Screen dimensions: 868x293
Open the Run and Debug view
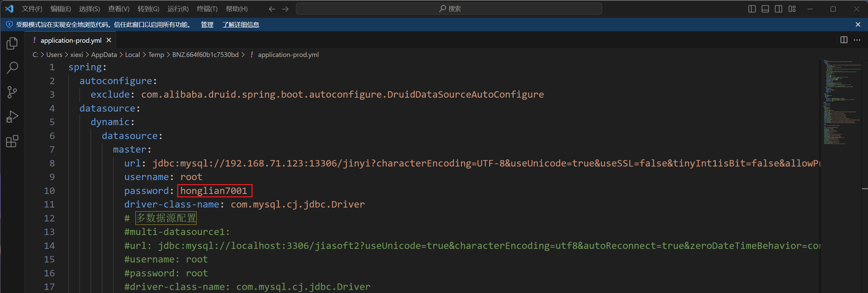[x=12, y=117]
